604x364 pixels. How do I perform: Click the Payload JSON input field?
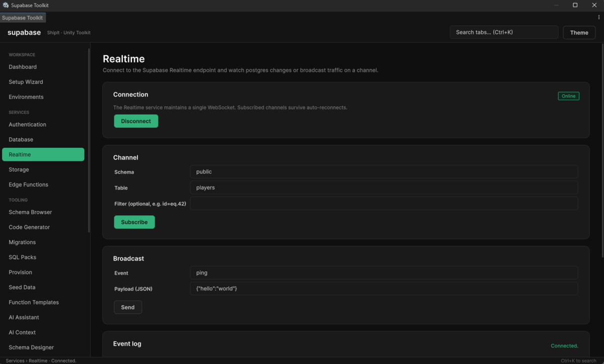pos(384,289)
